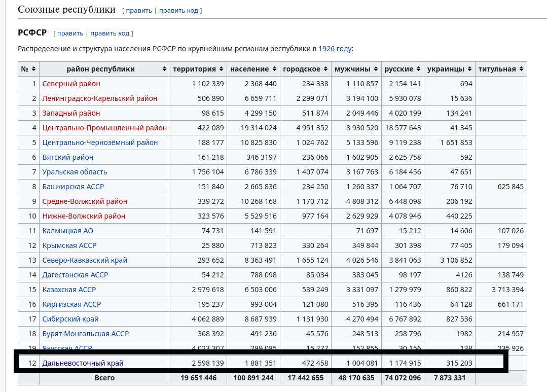Sort the table by украинцы
Viewport: 547px width, 392px height.
point(469,69)
